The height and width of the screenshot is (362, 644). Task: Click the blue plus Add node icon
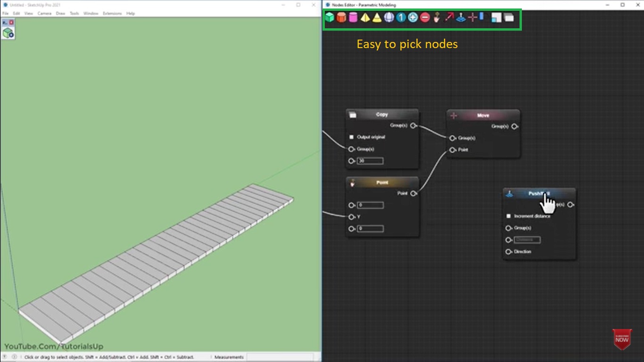(x=413, y=18)
